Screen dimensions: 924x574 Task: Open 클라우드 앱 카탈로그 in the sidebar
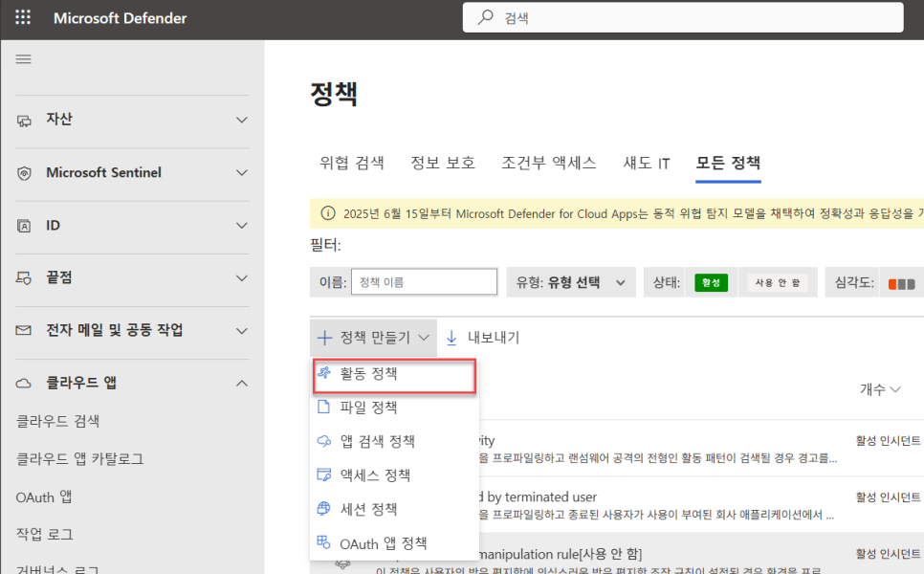[x=79, y=458]
